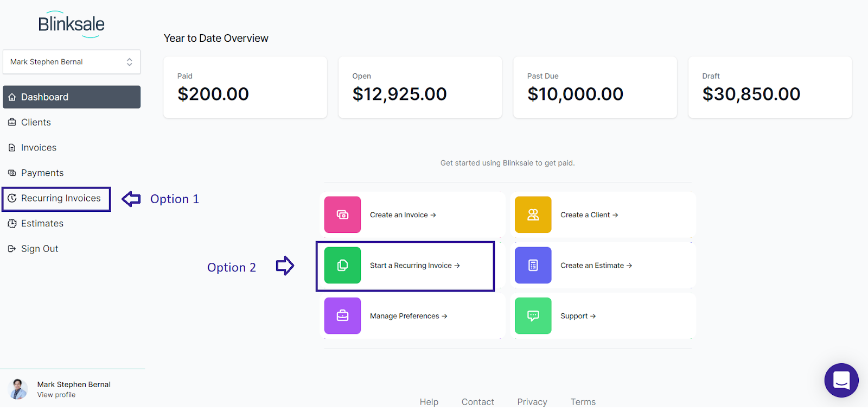The height and width of the screenshot is (410, 868).
Task: Open Invoices from the sidebar
Action: [39, 148]
